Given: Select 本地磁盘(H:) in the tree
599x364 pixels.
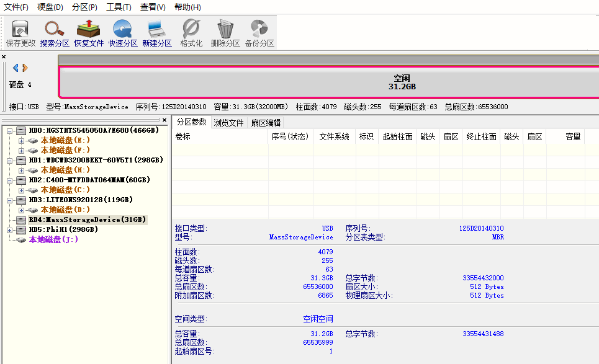Looking at the screenshot, I should pyautogui.click(x=65, y=170).
